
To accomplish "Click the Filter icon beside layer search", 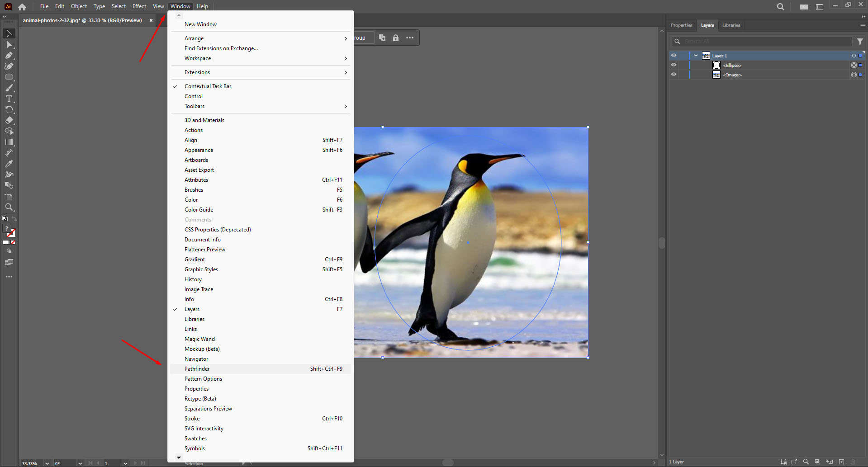I will pos(860,41).
